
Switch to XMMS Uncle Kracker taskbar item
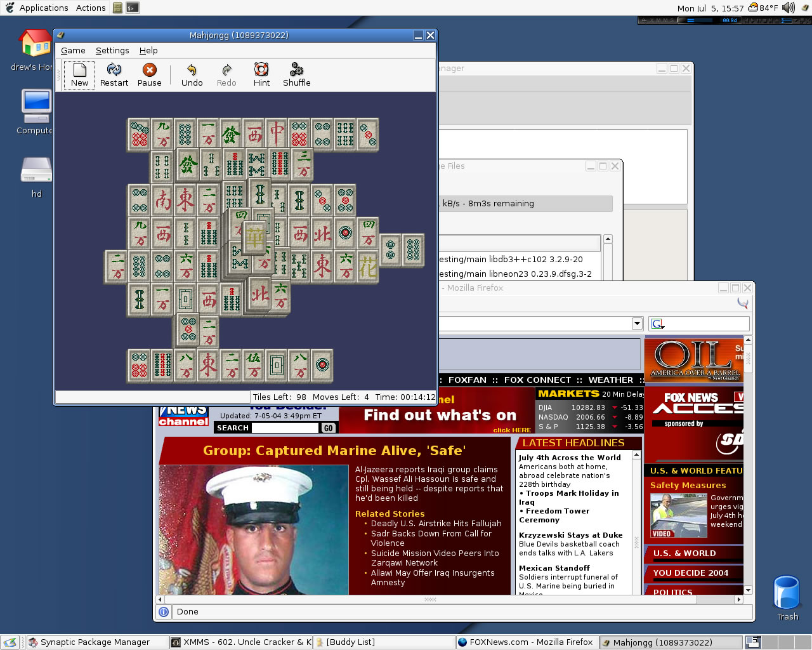tap(241, 642)
